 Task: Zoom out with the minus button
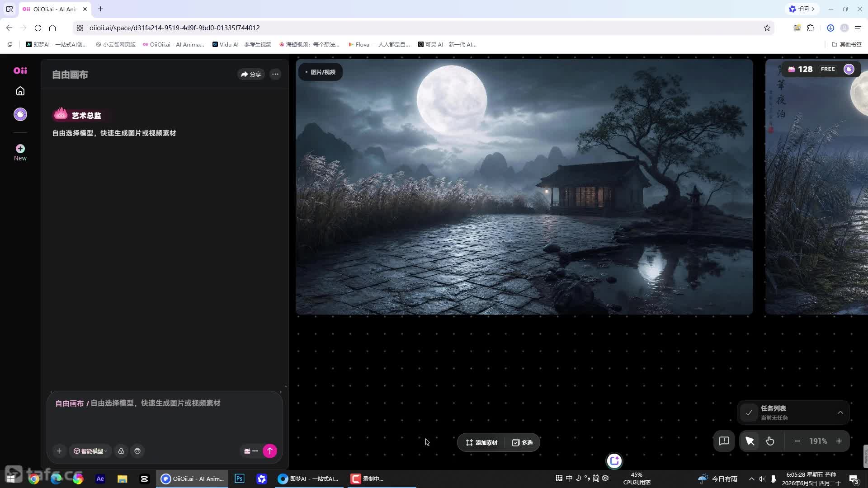(797, 441)
